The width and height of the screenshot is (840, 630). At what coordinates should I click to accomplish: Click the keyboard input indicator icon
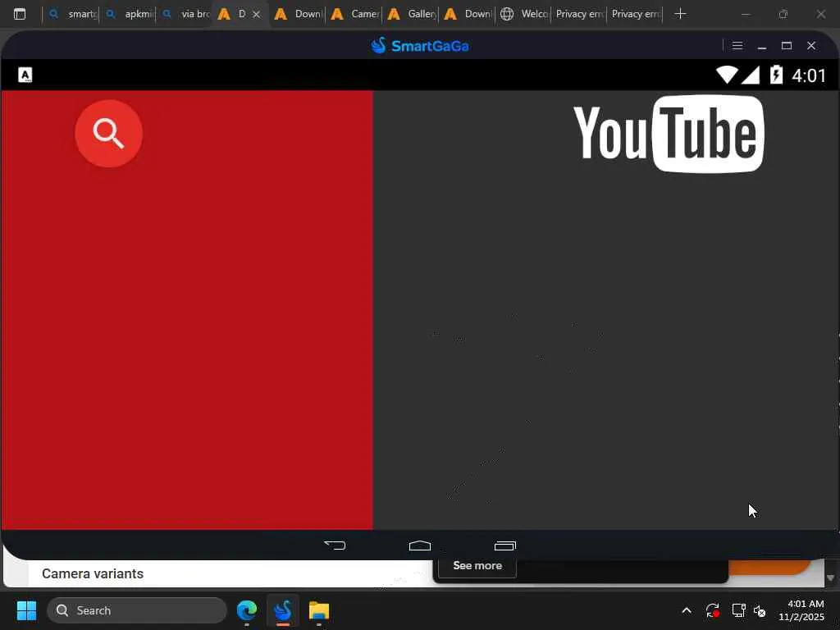coord(25,75)
